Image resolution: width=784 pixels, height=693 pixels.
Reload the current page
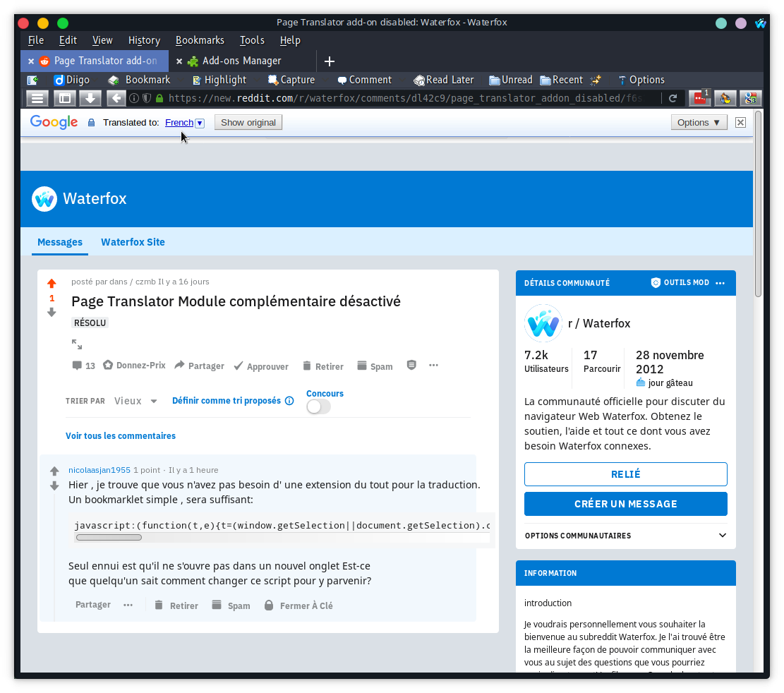point(673,98)
